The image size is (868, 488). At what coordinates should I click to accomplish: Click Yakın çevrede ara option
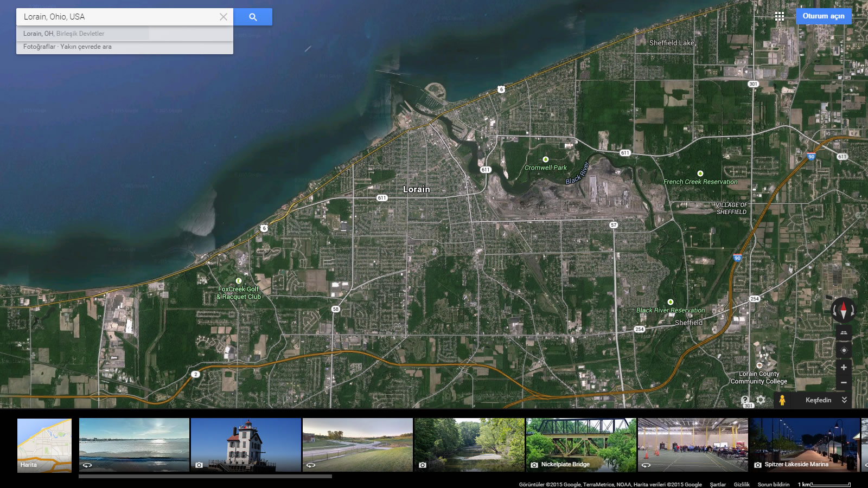tap(86, 47)
